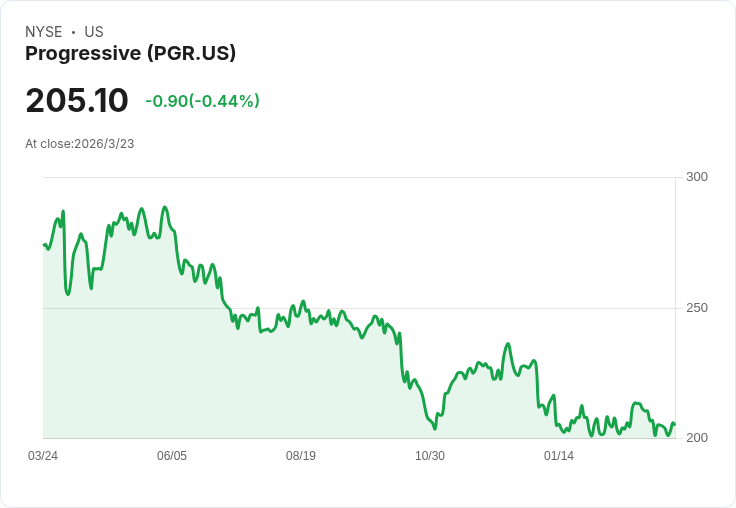Viewport: 736px width, 508px height.
Task: Click the chart line's leftmost starting point
Action: [44, 244]
